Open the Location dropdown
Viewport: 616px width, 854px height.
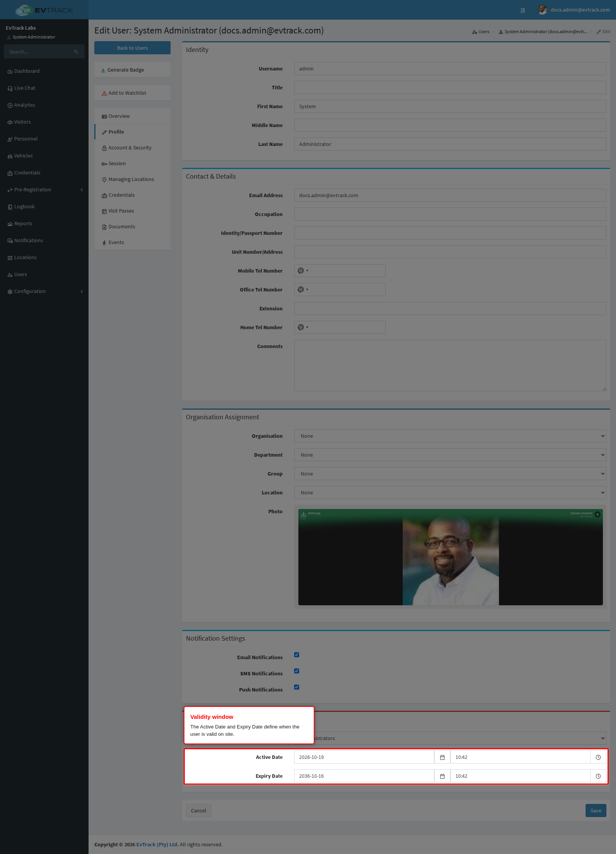[x=450, y=492]
